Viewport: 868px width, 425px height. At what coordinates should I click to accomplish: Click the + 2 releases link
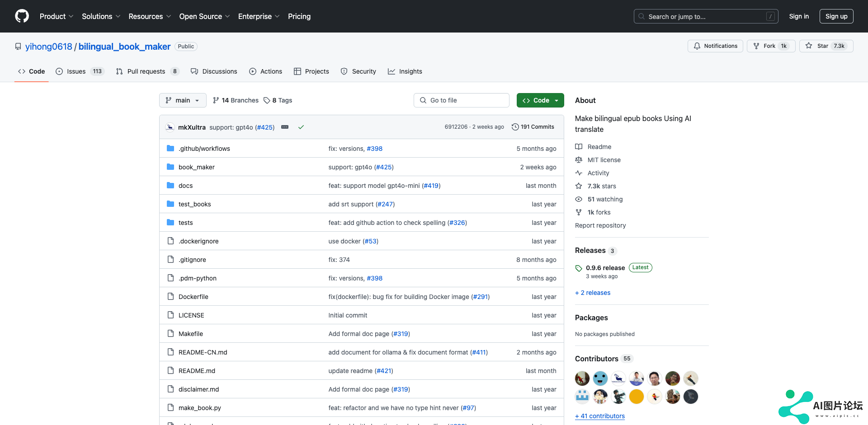(x=593, y=293)
